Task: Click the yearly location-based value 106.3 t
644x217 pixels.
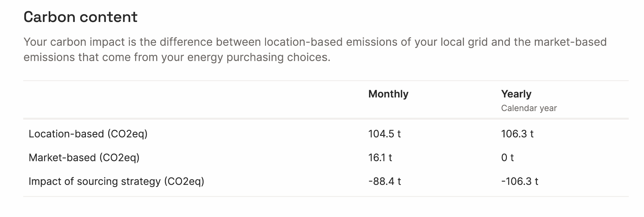Action: coord(517,134)
